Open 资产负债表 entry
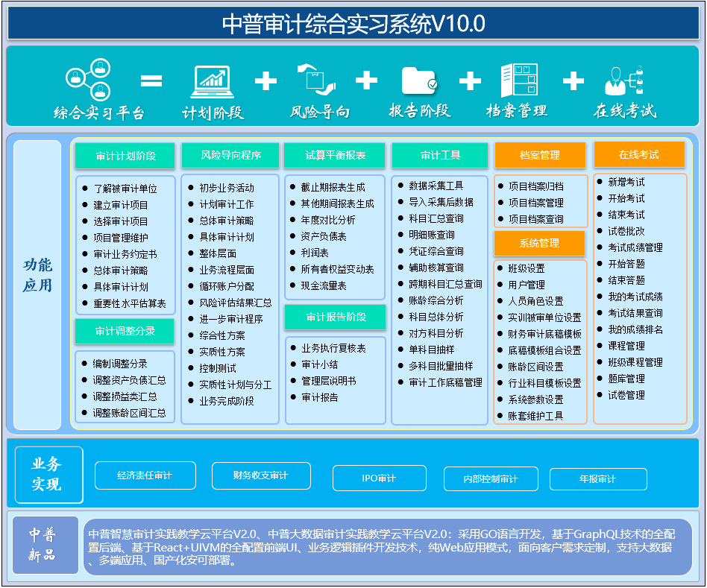The image size is (707, 588). 323,236
